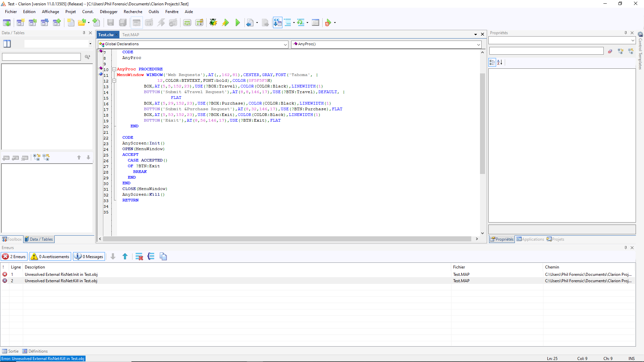Select the Unresolved External RisNet:Init error row
This screenshot has height=362, width=644.
61,275
